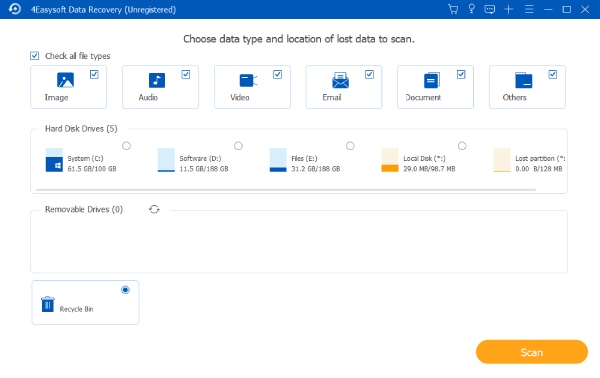
Task: Click the System (C:) drive icon
Action: (x=54, y=160)
